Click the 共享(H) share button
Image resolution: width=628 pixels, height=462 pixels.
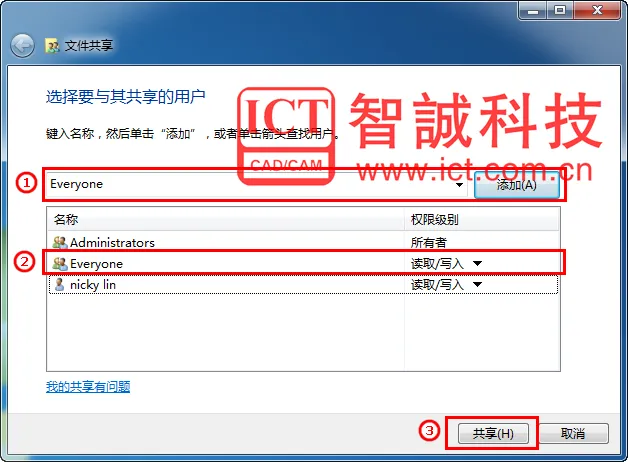493,433
